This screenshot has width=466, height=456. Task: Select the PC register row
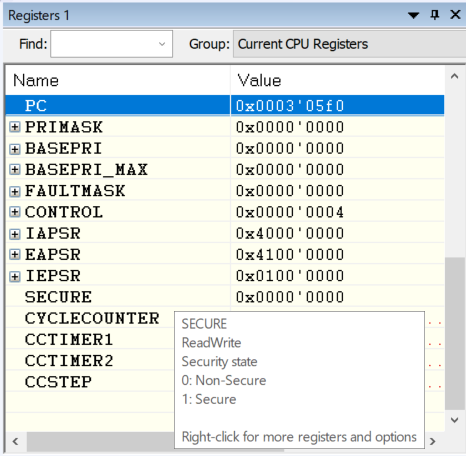coord(225,106)
